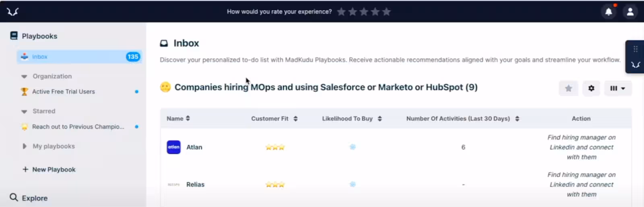Rate experience with the fifth star
Screen dimensions: 644x207
click(x=386, y=12)
